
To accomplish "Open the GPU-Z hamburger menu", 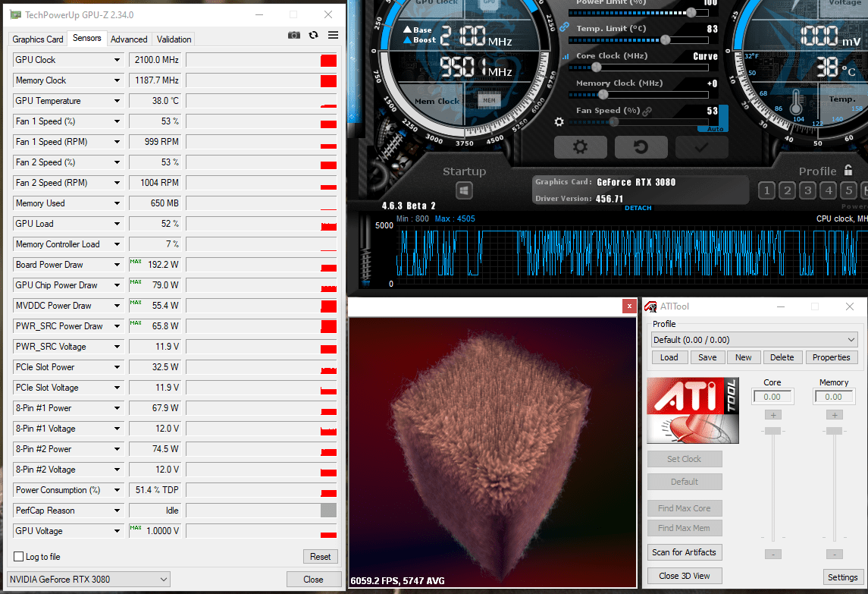I will click(333, 35).
